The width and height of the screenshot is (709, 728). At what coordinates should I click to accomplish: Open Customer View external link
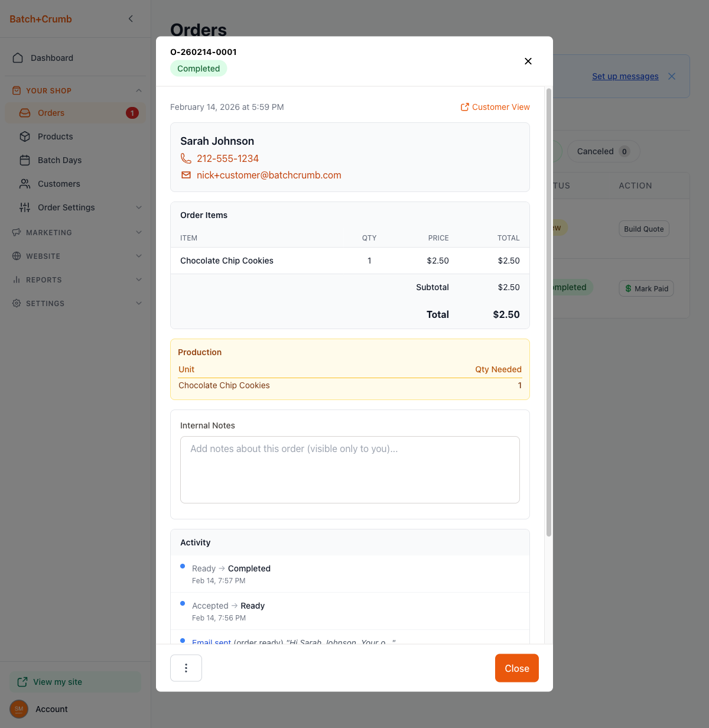495,107
